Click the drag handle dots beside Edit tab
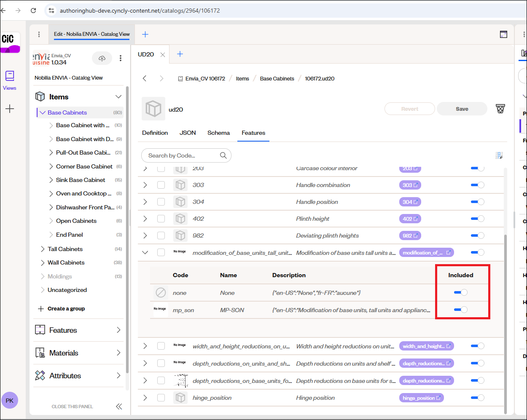 click(39, 34)
